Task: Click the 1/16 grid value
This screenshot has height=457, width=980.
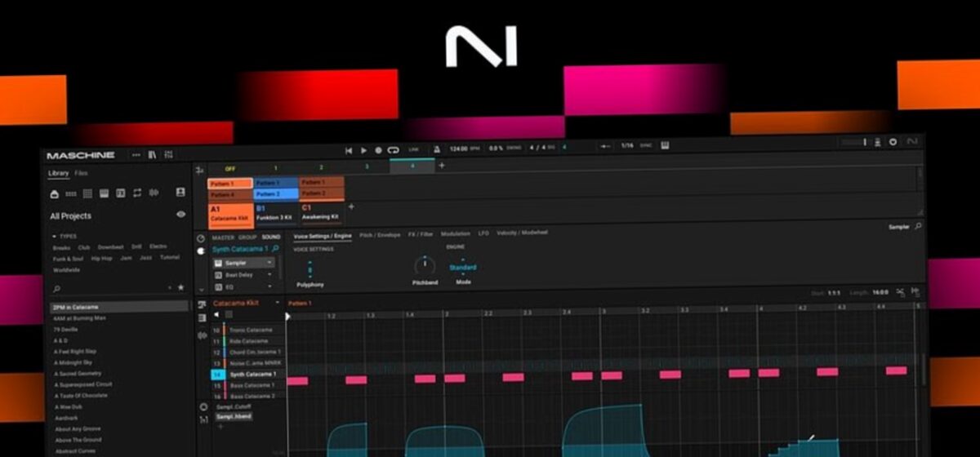Action: pos(627,145)
